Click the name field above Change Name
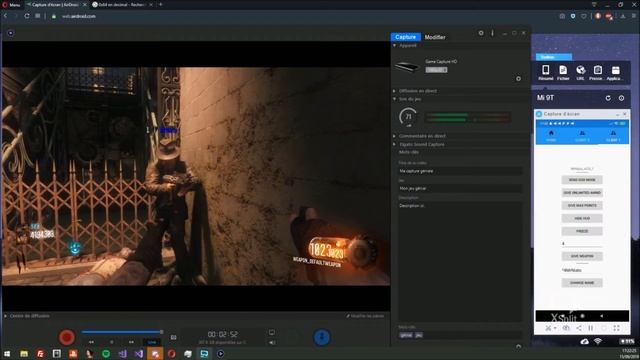This screenshot has width=640, height=360. pyautogui.click(x=582, y=270)
